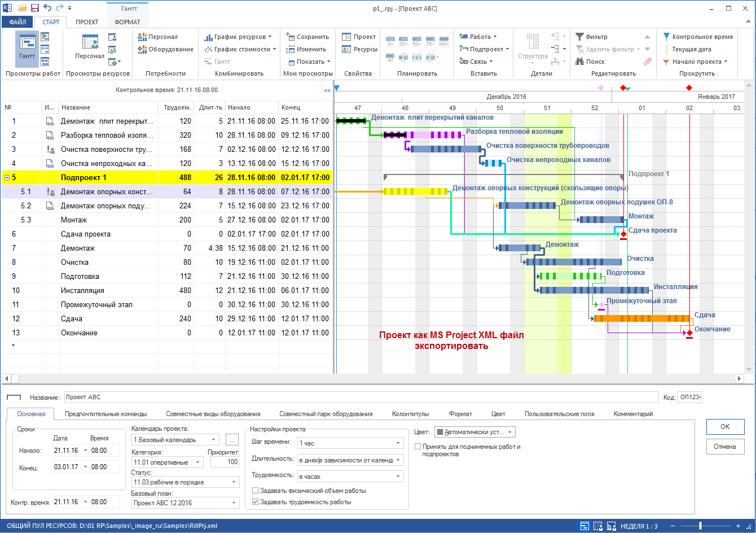This screenshot has width=756, height=533.
Task: Undo last action in title bar
Action: point(47,8)
